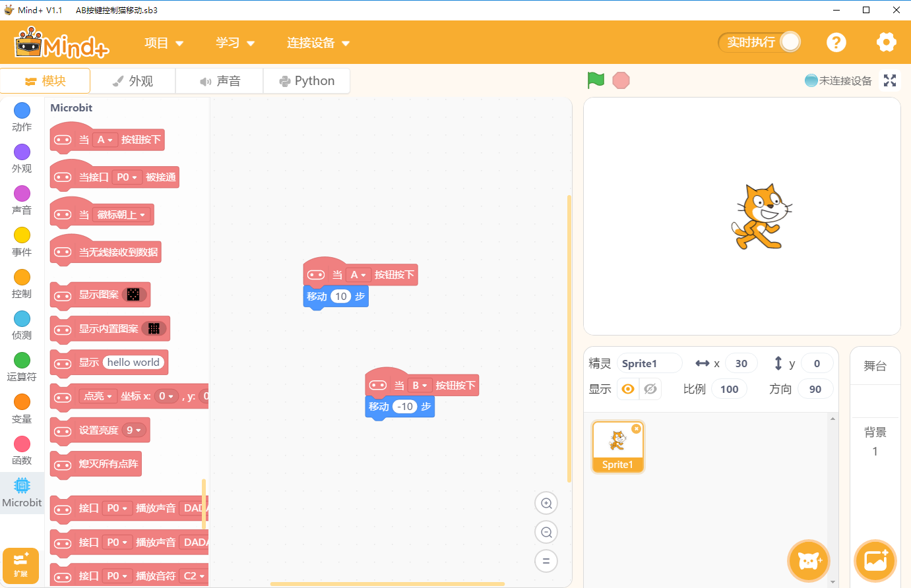
Task: Reset workspace zoom with equals icon
Action: (546, 562)
